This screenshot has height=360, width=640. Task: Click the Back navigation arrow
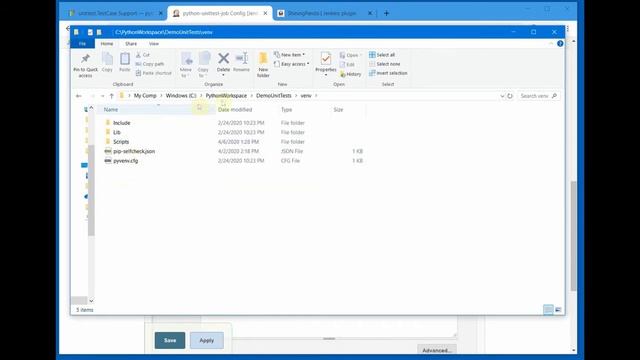tap(79, 96)
